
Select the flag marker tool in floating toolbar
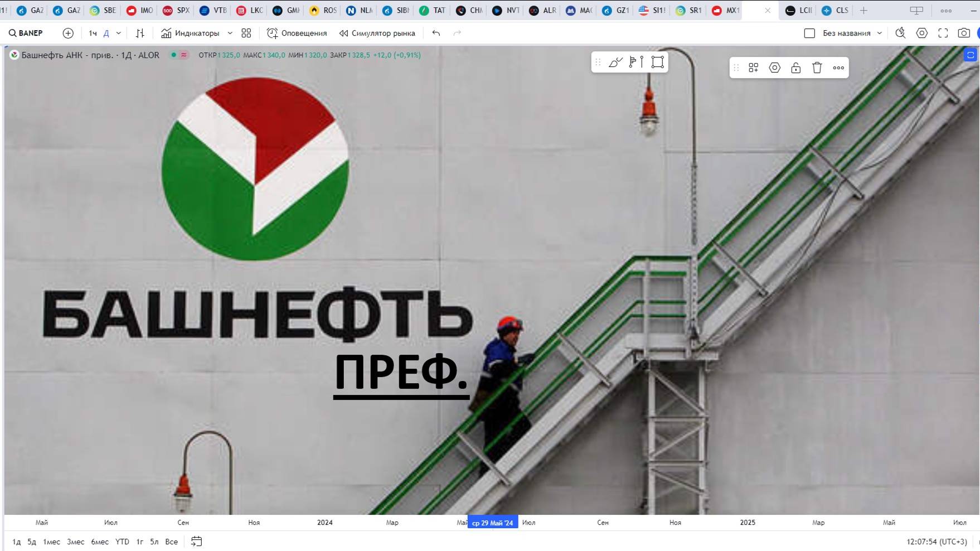click(636, 62)
